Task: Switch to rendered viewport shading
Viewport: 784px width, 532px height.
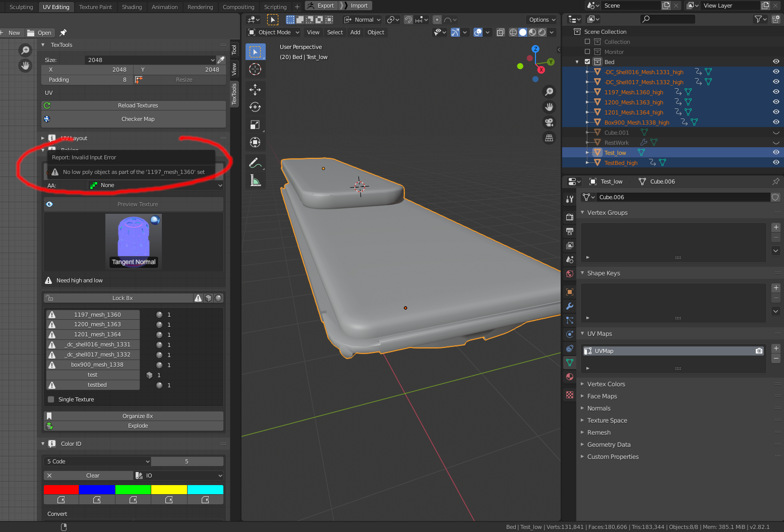Action: click(x=542, y=32)
